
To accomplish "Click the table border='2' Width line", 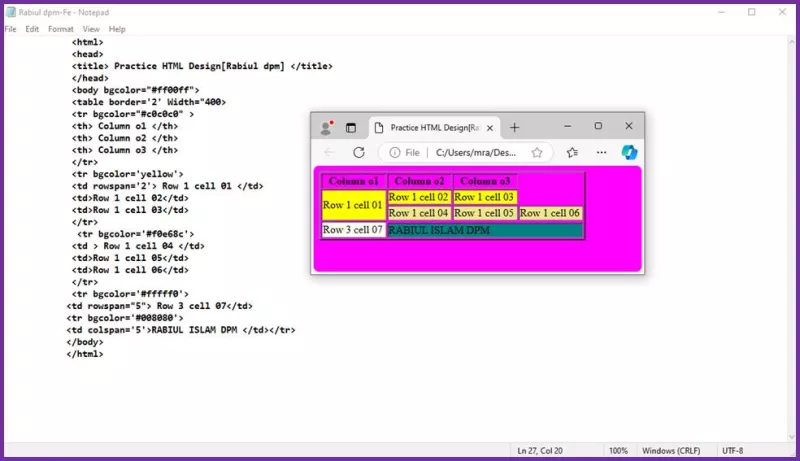I will [148, 102].
